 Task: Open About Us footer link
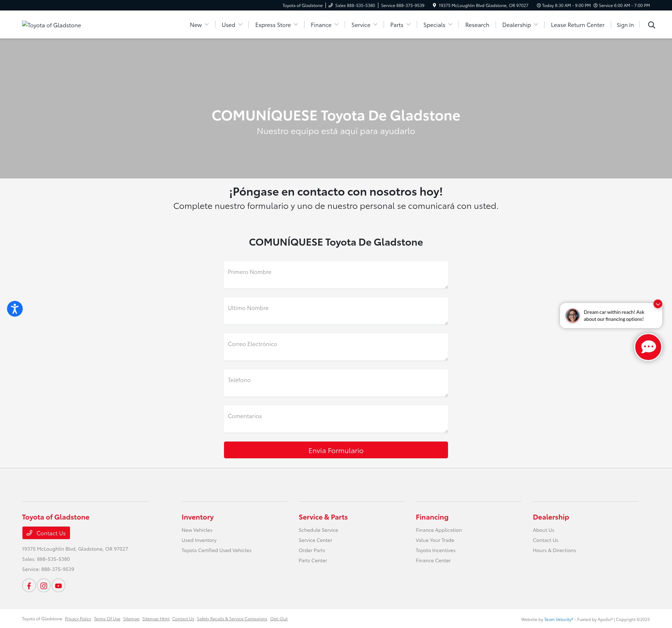pos(543,530)
